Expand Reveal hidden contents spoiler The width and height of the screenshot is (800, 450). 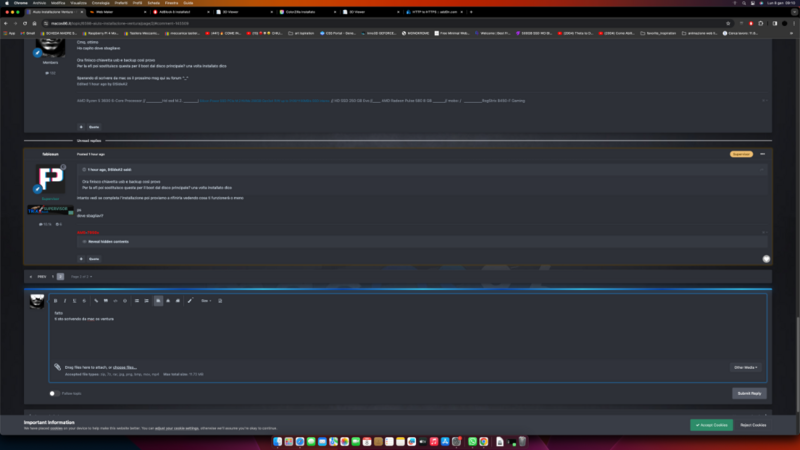(108, 241)
